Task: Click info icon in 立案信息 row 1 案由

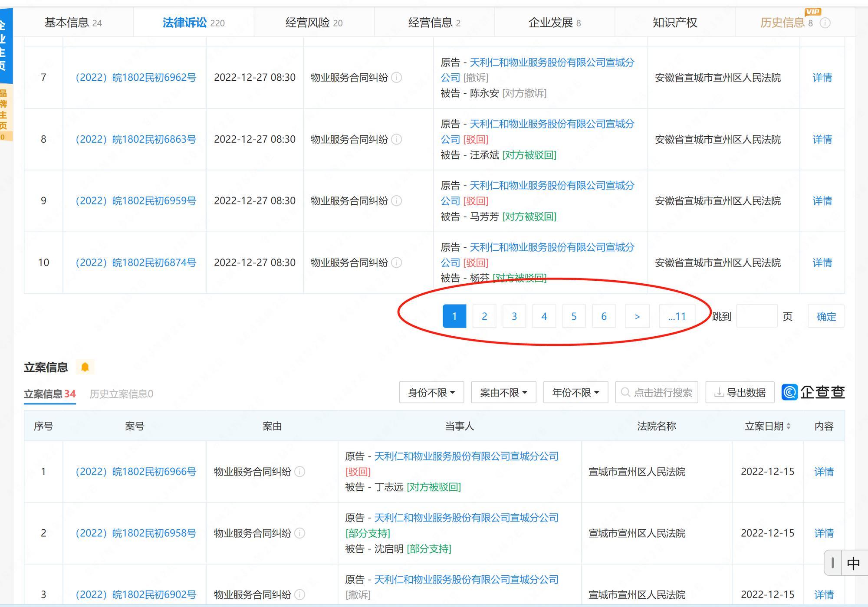Action: [299, 472]
